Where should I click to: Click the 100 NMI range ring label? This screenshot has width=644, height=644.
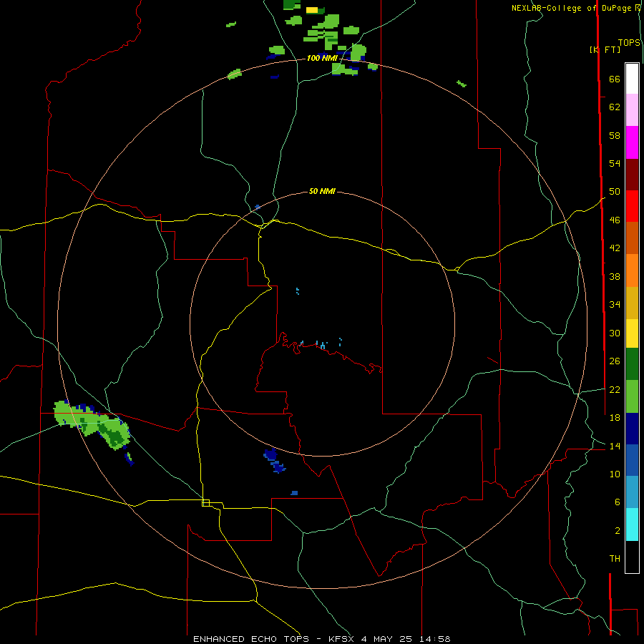pyautogui.click(x=322, y=59)
